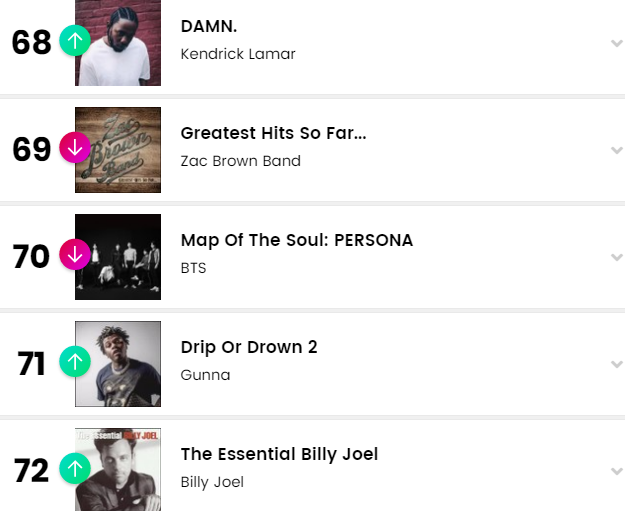Image resolution: width=625 pixels, height=511 pixels.
Task: Click the pink down arrow beside BTS album
Action: click(75, 254)
